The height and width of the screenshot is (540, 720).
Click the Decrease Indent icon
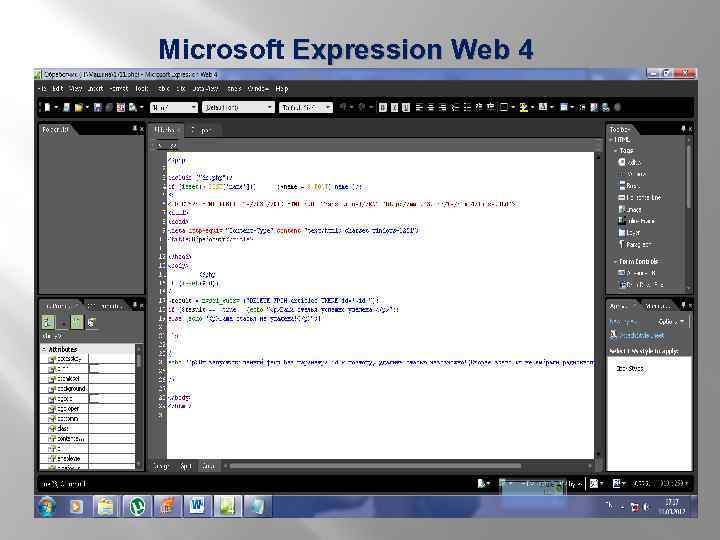click(x=479, y=107)
